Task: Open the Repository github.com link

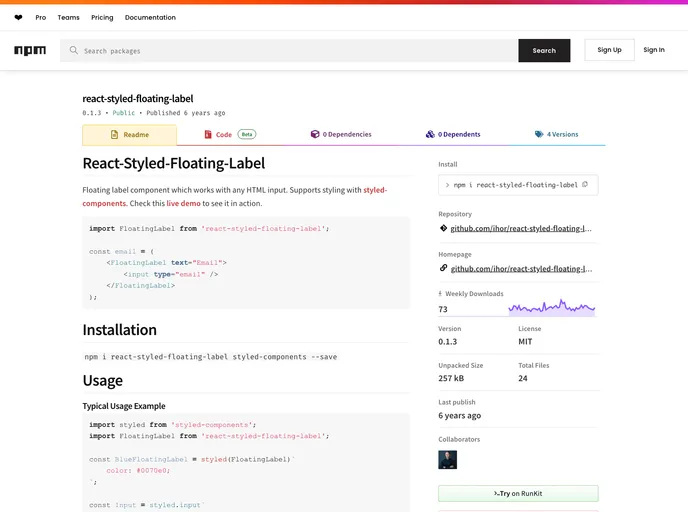Action: (521, 228)
